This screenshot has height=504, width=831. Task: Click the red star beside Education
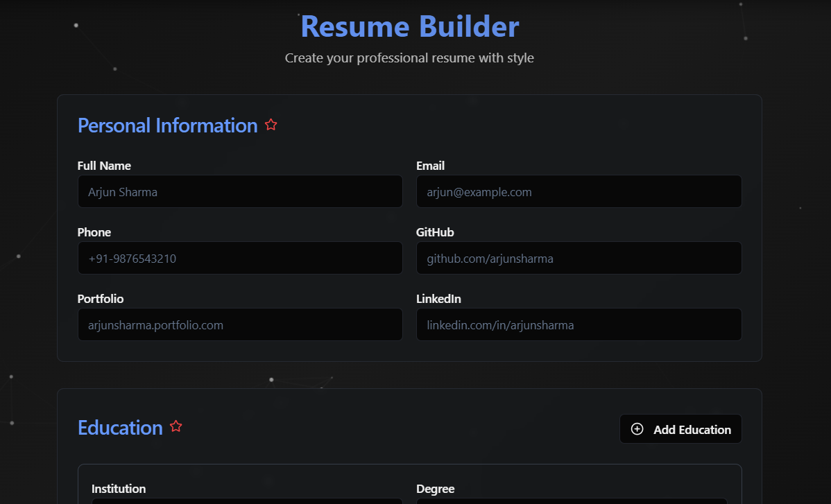pos(176,426)
